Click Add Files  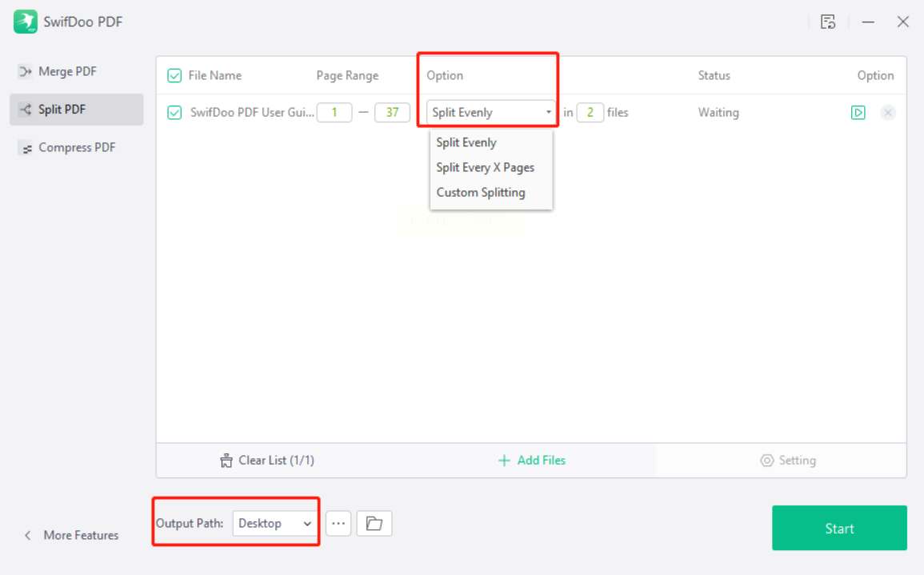(531, 460)
